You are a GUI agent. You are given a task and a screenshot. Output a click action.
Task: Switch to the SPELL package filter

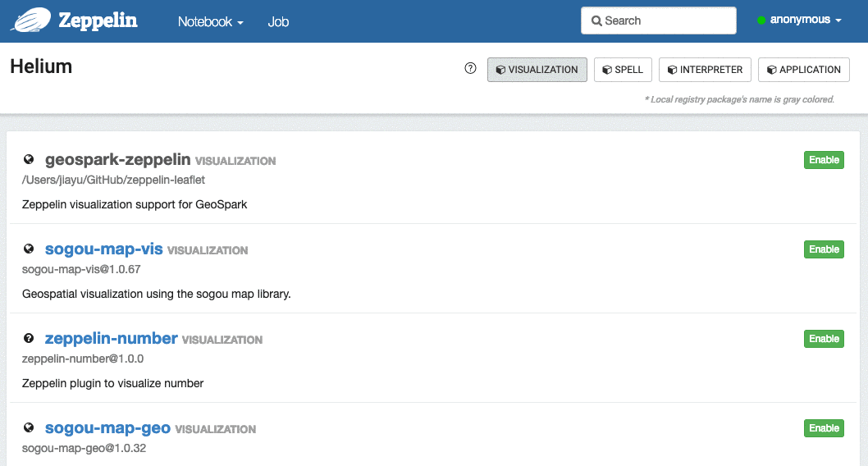(623, 70)
